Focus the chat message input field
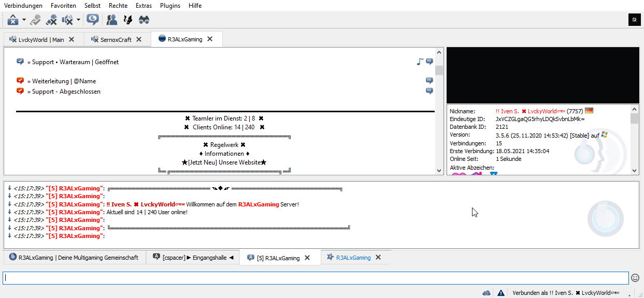The height and width of the screenshot is (298, 644). pos(315,278)
